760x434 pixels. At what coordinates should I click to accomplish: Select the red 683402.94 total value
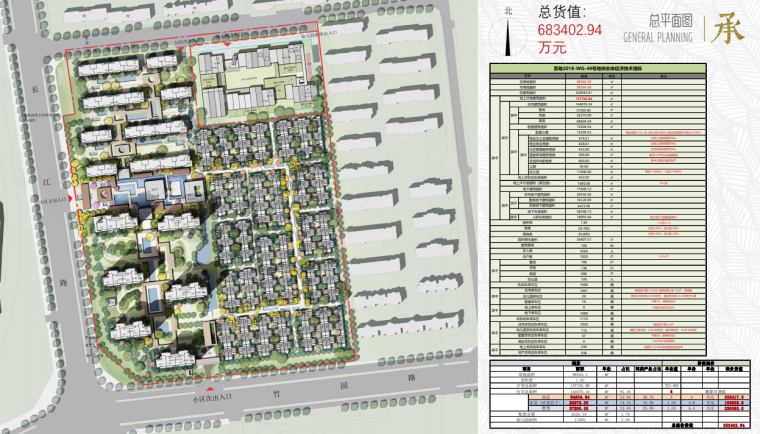pos(570,31)
